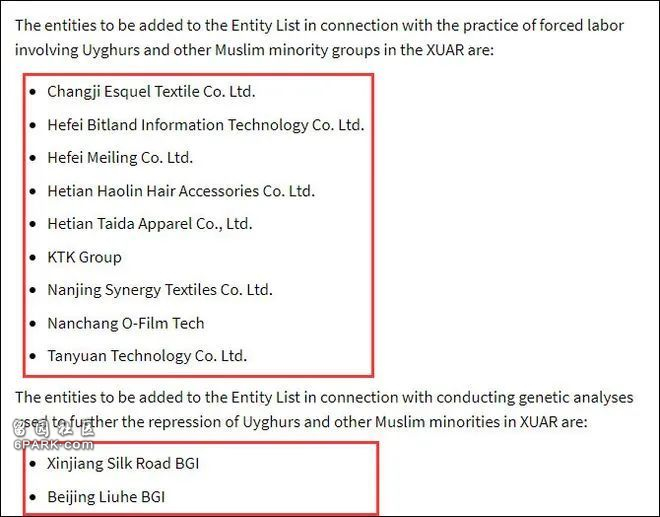660x517 pixels.
Task: Select Nanjing Synergy Textiles Co. Ltd.
Action: tap(160, 290)
